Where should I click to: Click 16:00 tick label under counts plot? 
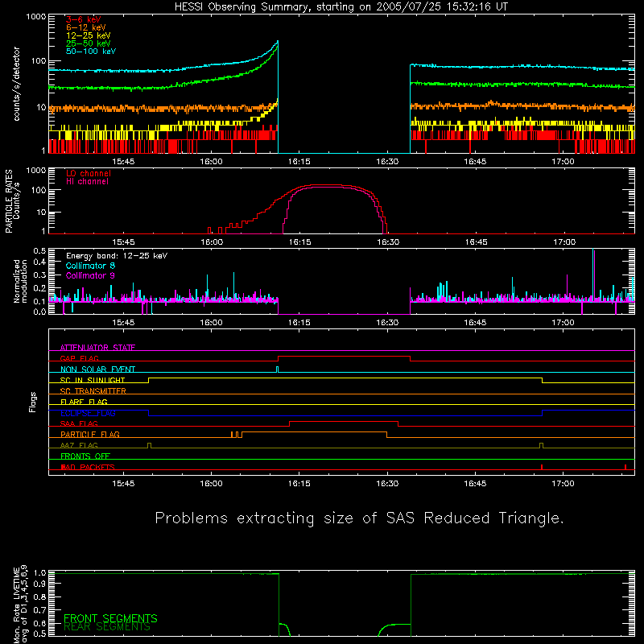pyautogui.click(x=211, y=162)
